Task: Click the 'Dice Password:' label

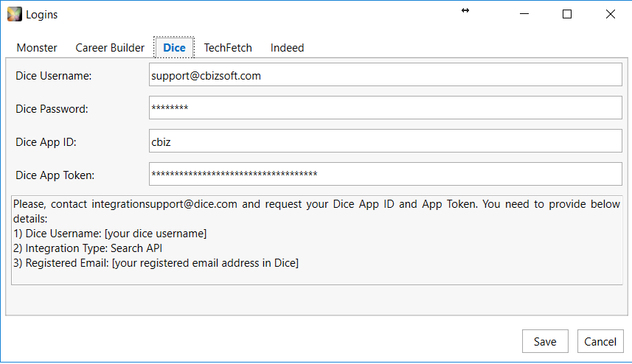Action: pyautogui.click(x=52, y=109)
